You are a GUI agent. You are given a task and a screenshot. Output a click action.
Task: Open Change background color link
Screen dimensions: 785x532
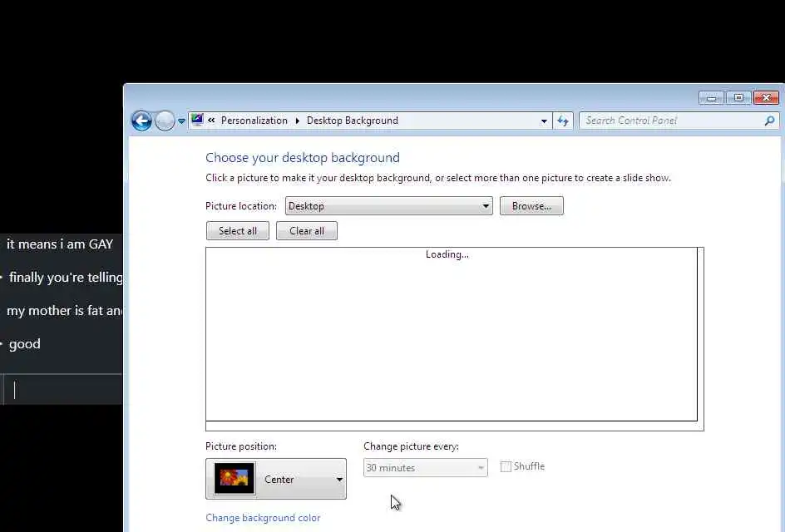(x=263, y=518)
